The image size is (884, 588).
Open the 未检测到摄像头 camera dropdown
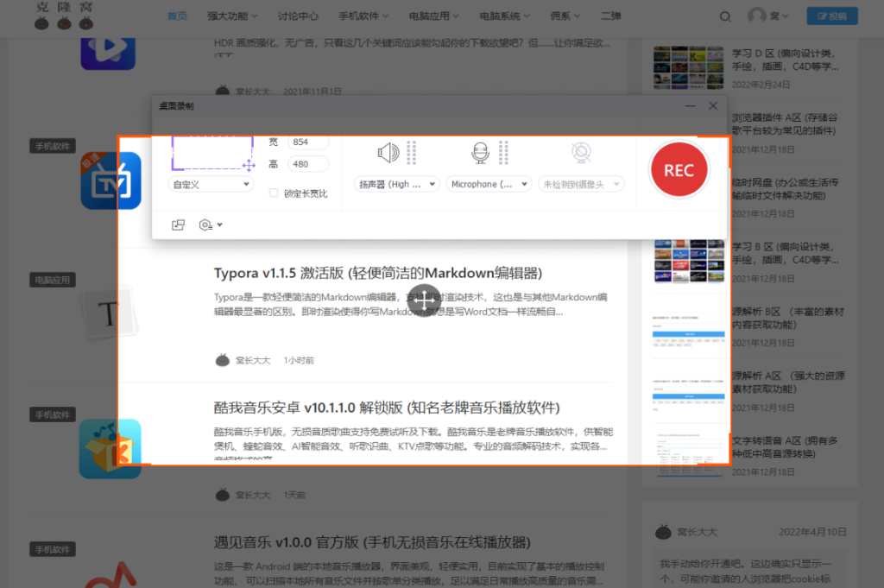(581, 185)
